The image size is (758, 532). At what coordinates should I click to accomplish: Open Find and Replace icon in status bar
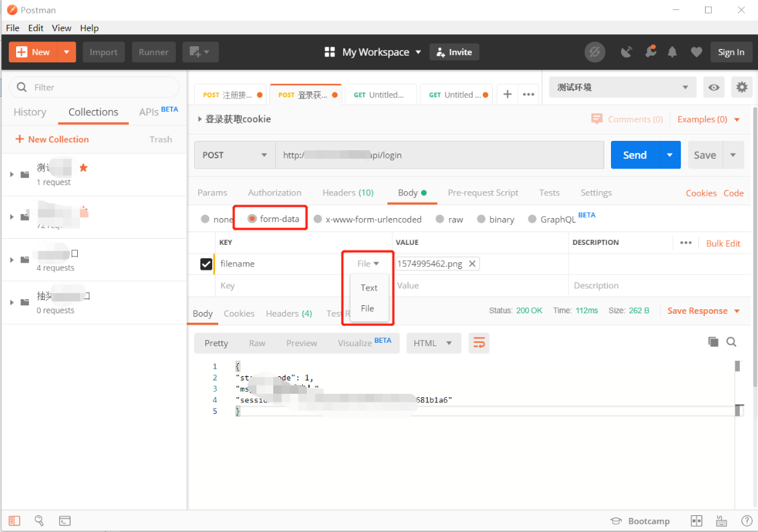(x=39, y=521)
